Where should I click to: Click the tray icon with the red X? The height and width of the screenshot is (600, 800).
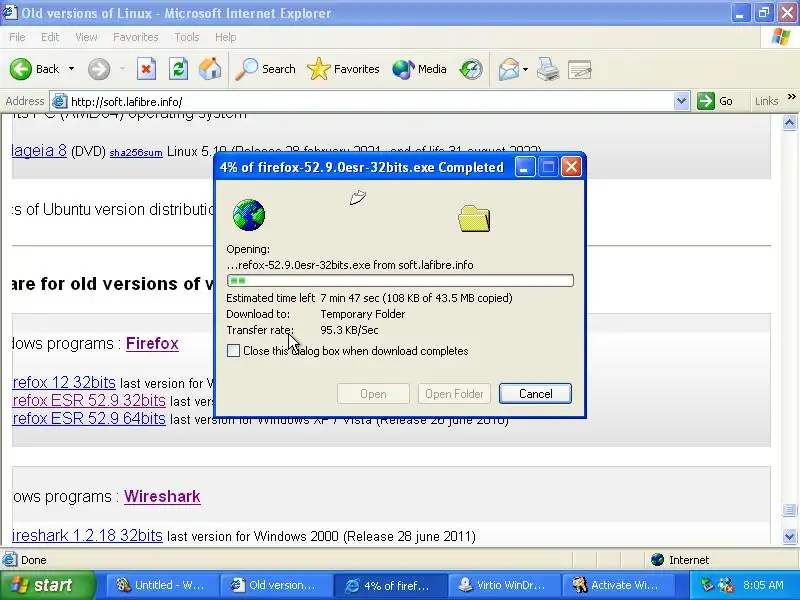(726, 585)
